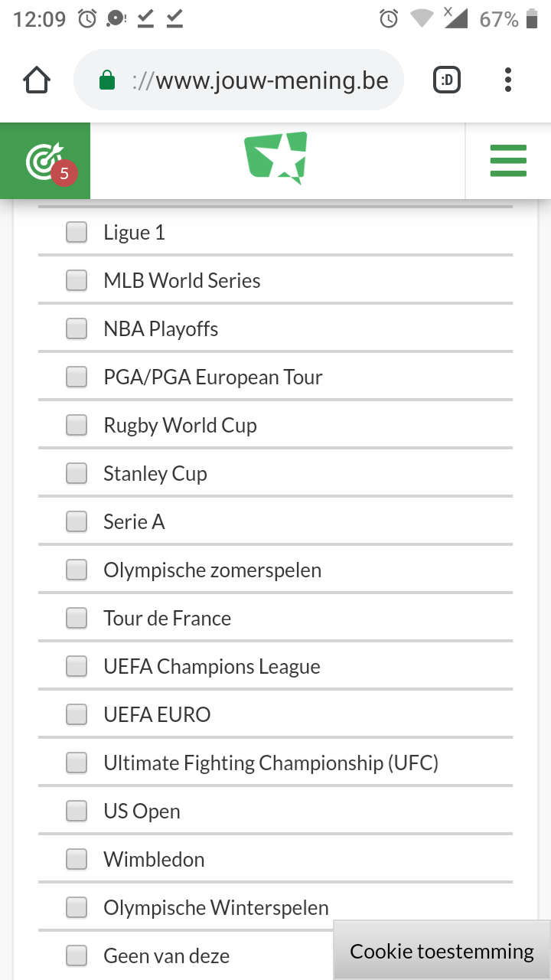Check UEFA Champions League box
This screenshot has width=551, height=980.
pyautogui.click(x=77, y=666)
